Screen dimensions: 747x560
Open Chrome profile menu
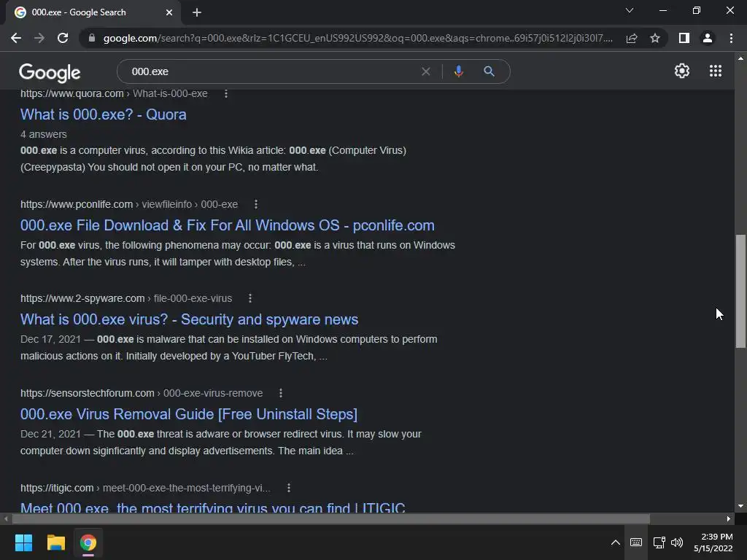point(708,38)
